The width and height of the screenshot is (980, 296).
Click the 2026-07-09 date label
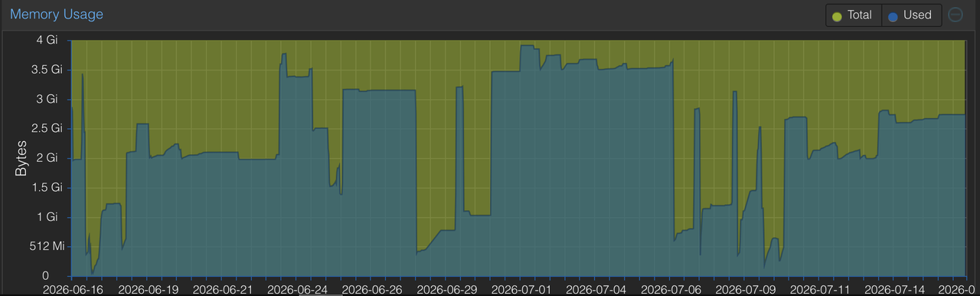click(745, 290)
